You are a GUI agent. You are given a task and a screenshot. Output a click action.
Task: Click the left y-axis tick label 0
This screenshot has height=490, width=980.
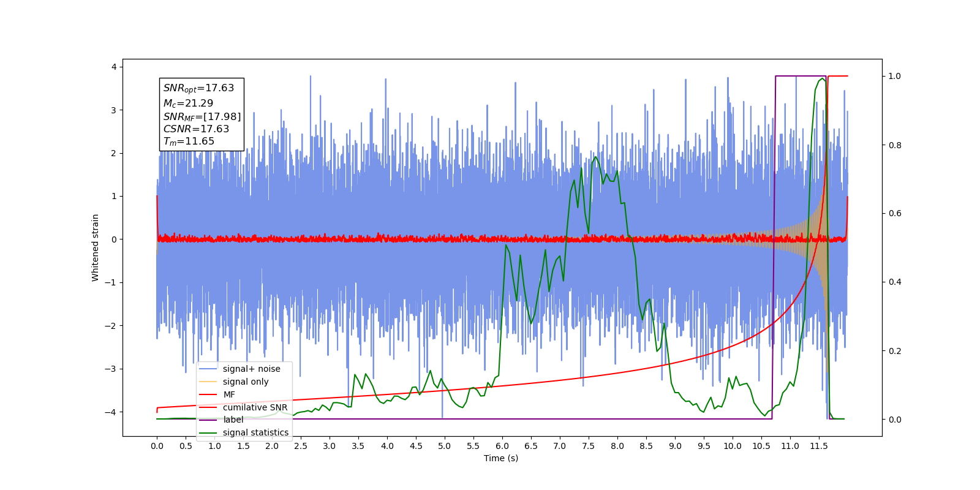pyautogui.click(x=113, y=239)
